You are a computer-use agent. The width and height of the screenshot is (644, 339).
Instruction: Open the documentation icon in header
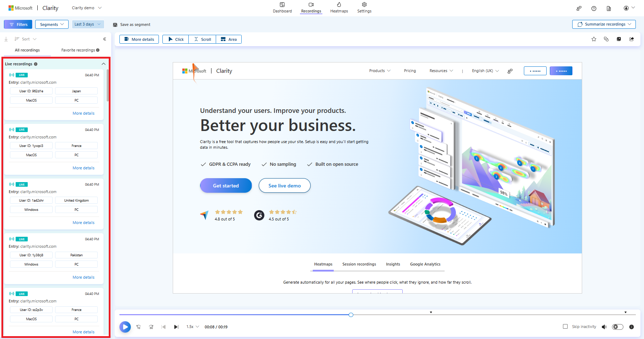609,8
